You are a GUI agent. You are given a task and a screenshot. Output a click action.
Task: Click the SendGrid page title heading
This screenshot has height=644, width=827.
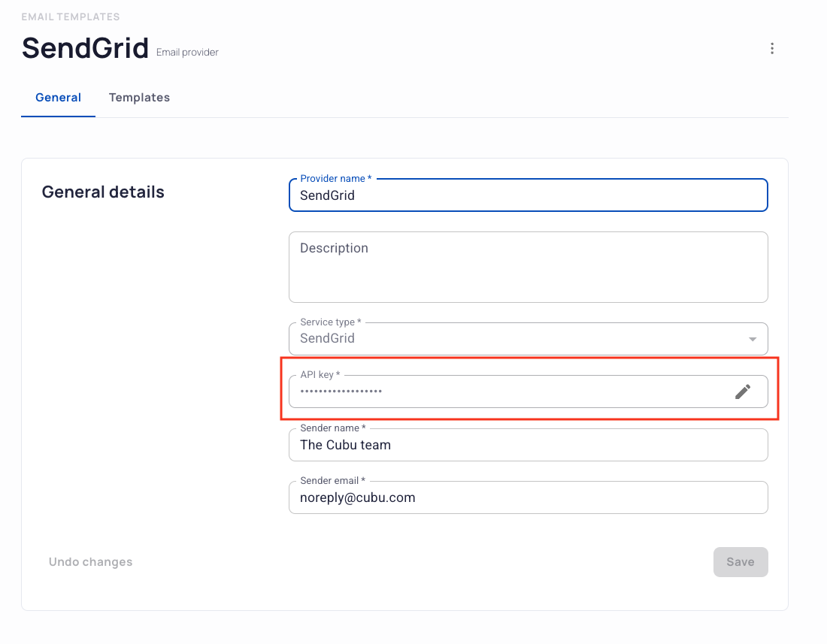point(85,48)
